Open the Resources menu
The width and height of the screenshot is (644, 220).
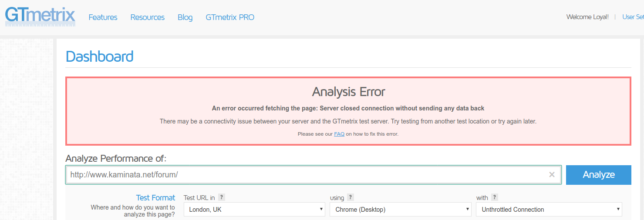[148, 17]
